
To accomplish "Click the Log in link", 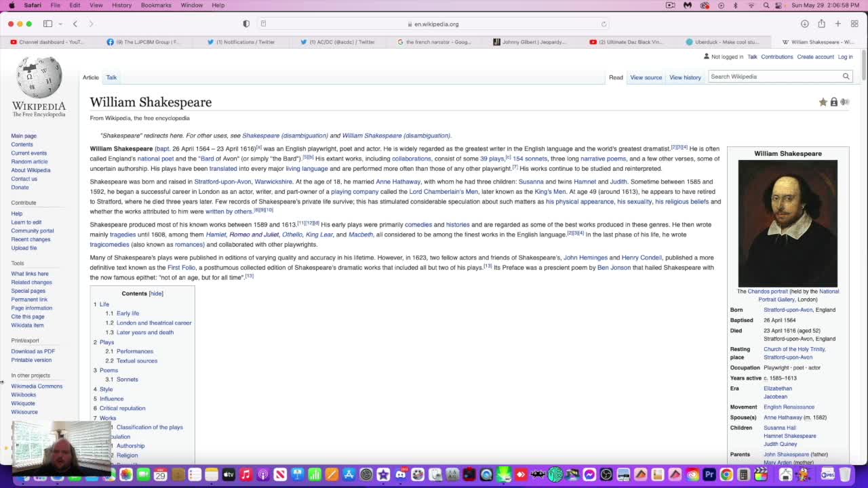I will 845,57.
